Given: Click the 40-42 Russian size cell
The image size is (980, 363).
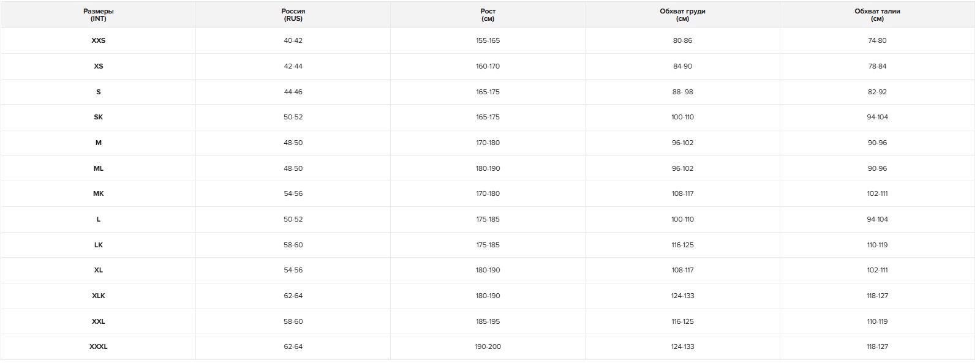Looking at the screenshot, I should coord(293,40).
